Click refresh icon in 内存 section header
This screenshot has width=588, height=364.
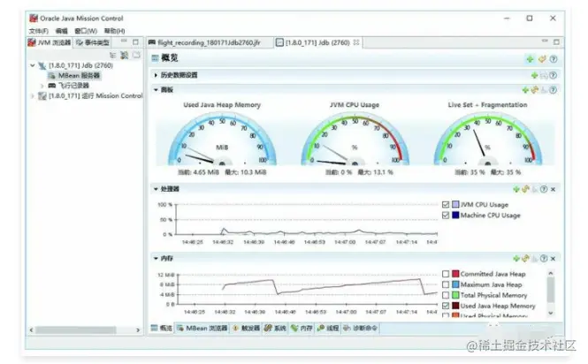(x=525, y=258)
